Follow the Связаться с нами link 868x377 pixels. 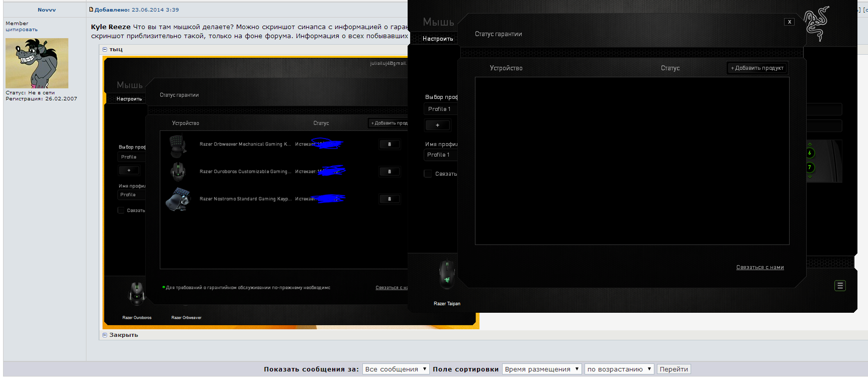coord(760,267)
